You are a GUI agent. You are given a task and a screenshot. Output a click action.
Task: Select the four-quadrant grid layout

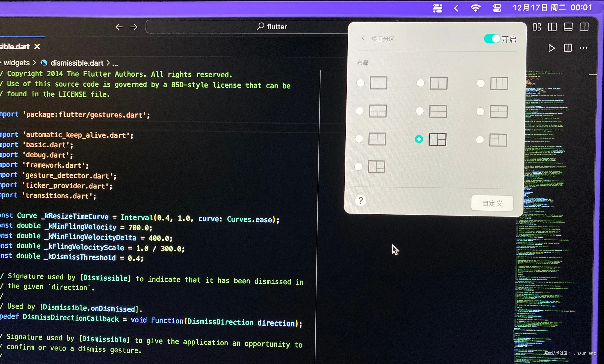point(360,111)
